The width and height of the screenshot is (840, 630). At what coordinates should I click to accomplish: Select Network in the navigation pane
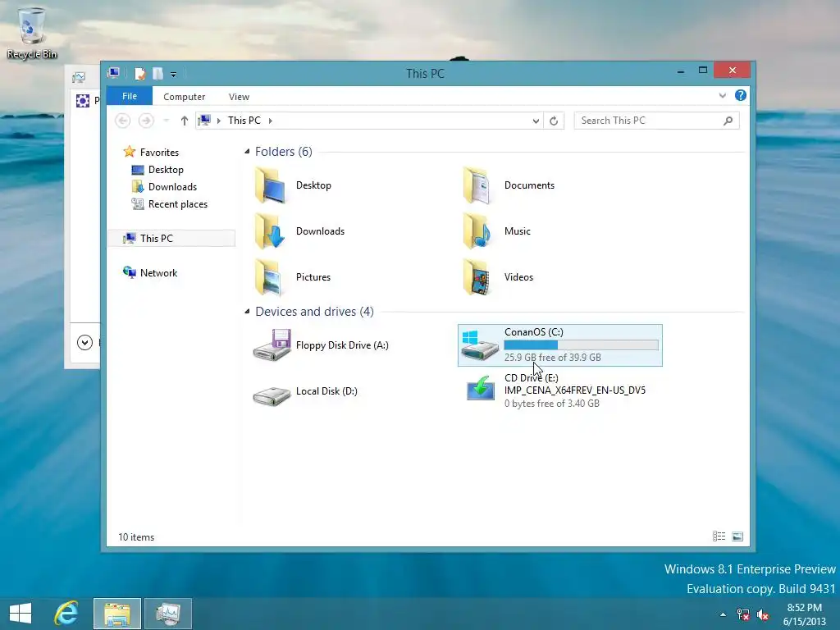click(x=150, y=272)
